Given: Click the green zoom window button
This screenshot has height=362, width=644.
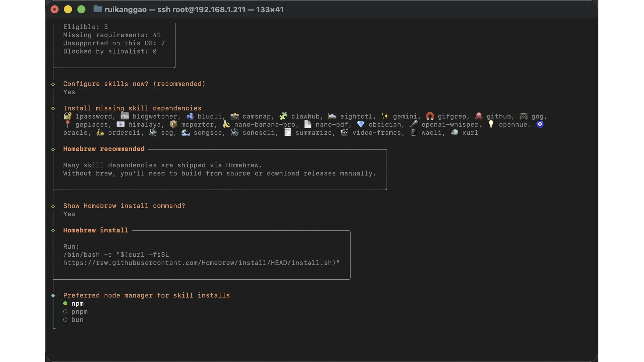Looking at the screenshot, I should pyautogui.click(x=82, y=9).
